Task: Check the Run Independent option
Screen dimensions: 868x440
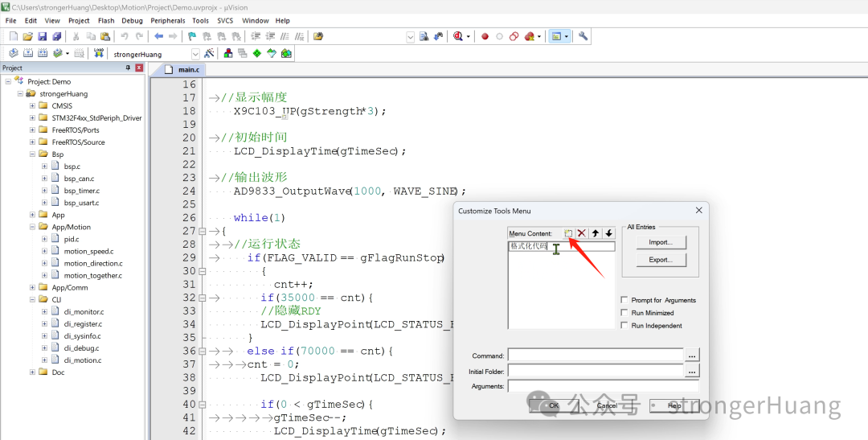Action: [x=624, y=325]
